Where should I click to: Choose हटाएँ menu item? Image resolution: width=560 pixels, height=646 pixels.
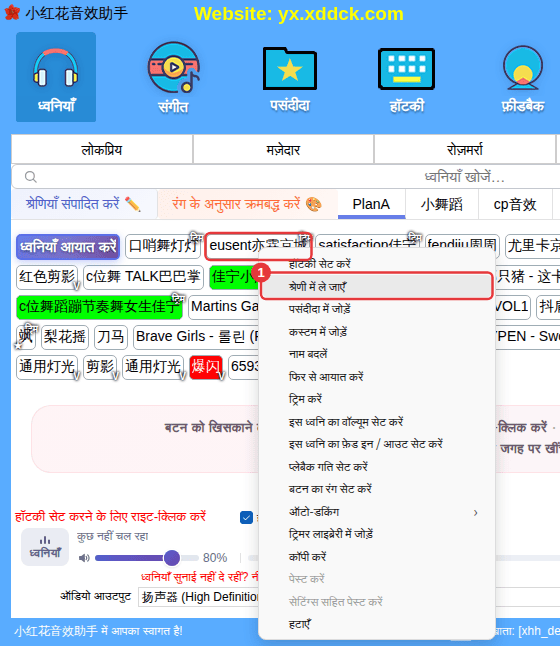(377, 624)
